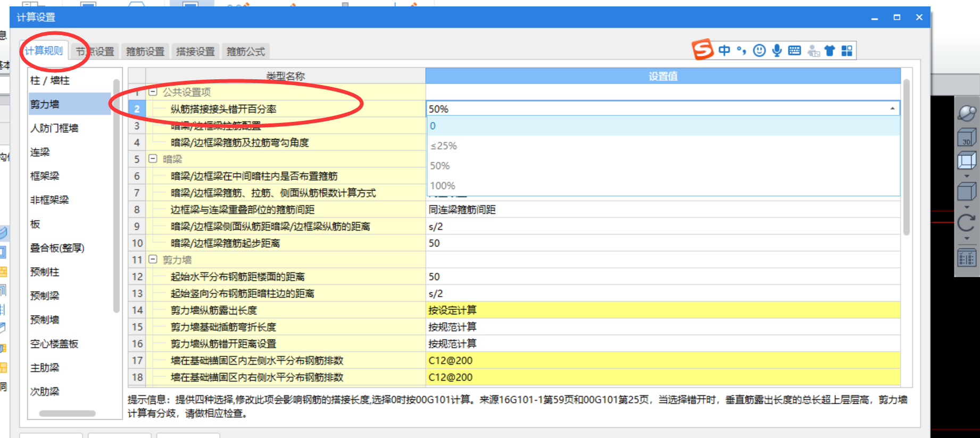Click the Sogou input method logo

702,50
